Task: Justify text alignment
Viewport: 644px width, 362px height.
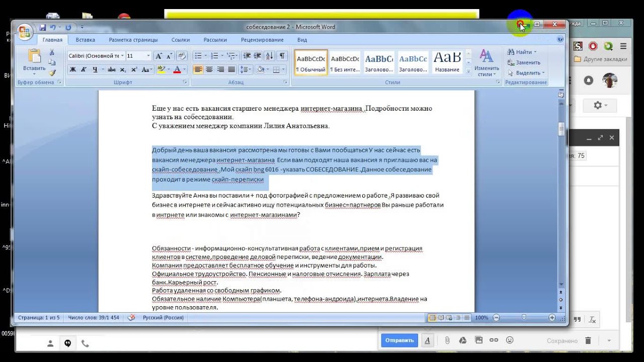Action: (231, 69)
